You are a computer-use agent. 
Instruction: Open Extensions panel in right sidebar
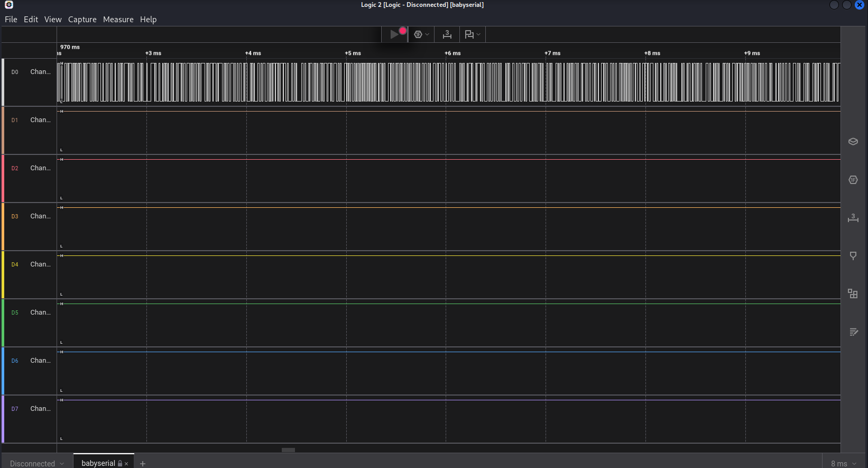tap(853, 294)
